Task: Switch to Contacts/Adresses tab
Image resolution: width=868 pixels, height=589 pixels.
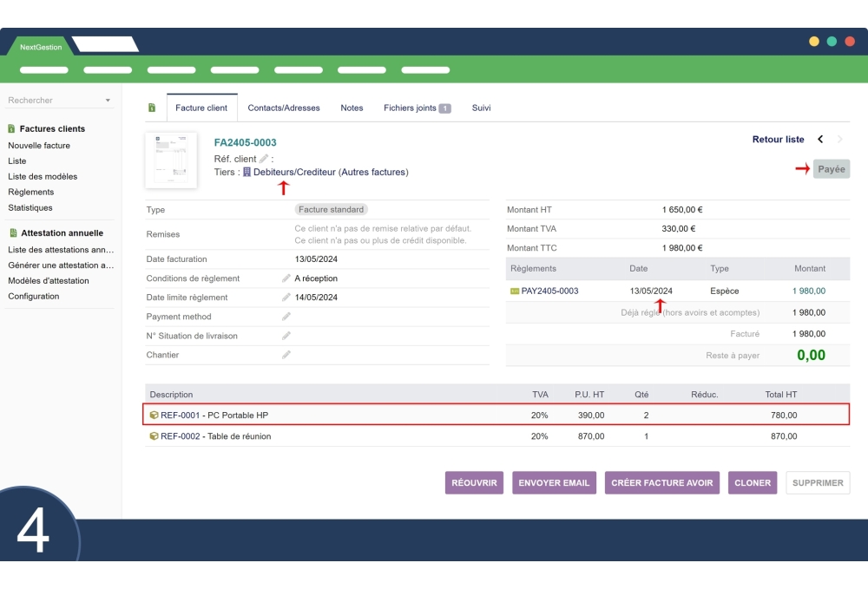Action: (x=284, y=108)
